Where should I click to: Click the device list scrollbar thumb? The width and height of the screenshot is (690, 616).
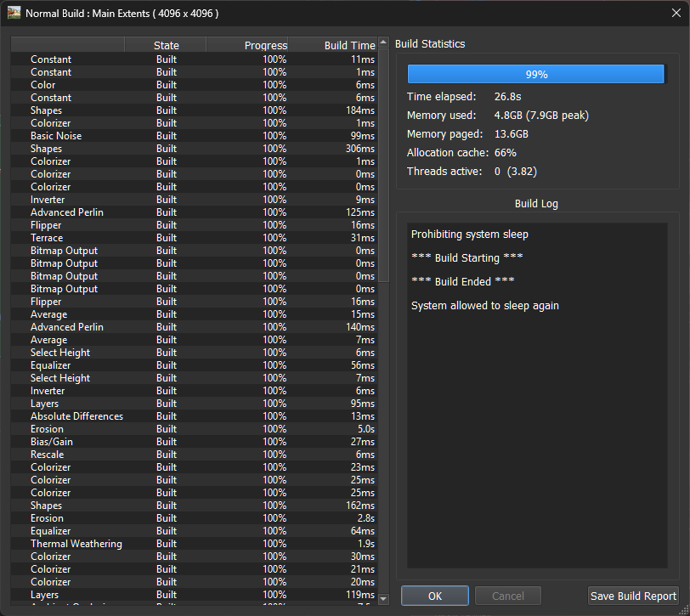pyautogui.click(x=383, y=165)
